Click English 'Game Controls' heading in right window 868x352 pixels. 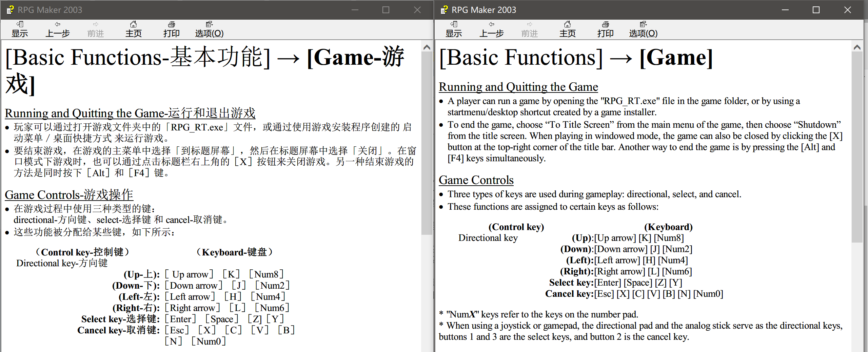click(x=476, y=180)
